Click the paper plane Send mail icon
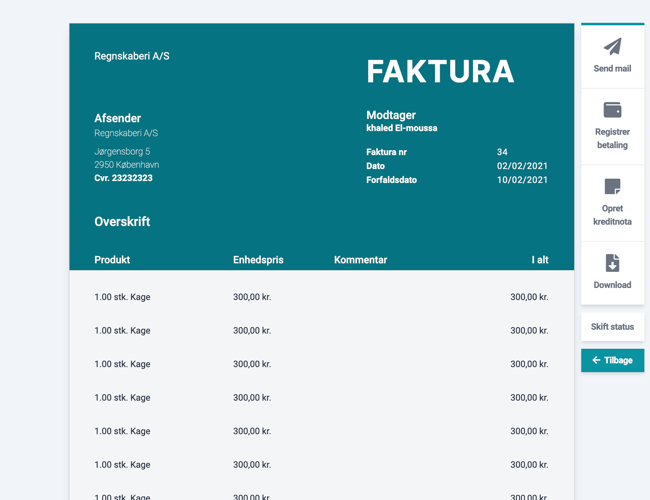 612,46
